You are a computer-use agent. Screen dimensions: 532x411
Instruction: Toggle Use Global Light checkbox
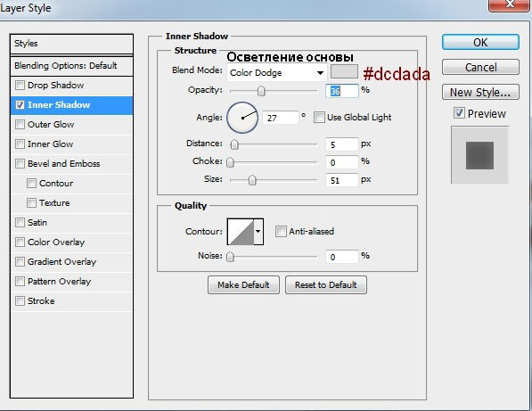[319, 118]
